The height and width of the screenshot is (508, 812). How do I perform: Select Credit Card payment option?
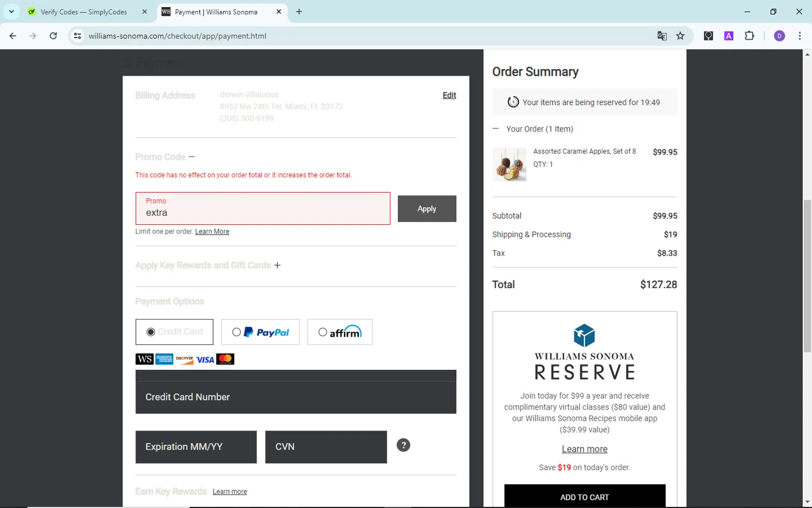point(174,332)
